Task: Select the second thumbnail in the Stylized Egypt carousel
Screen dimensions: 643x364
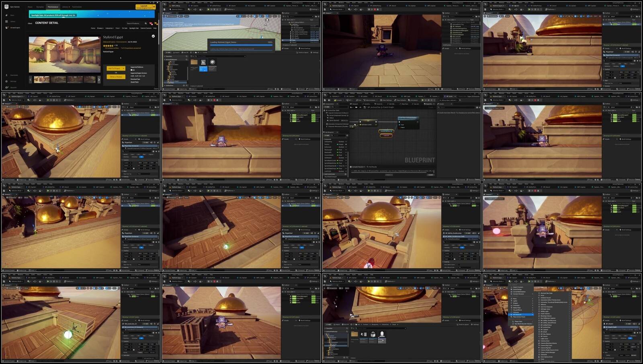Action: coord(58,80)
